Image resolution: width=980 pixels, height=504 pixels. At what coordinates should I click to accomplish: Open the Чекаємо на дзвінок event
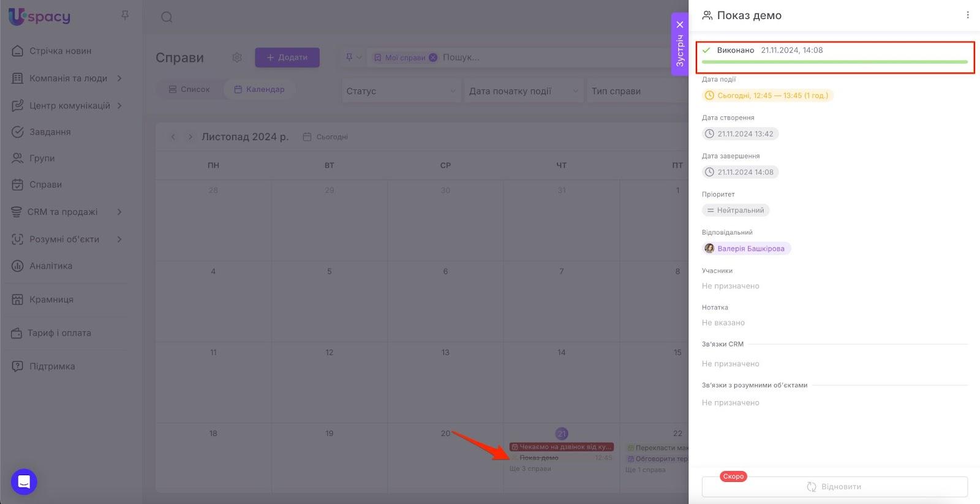click(x=561, y=447)
